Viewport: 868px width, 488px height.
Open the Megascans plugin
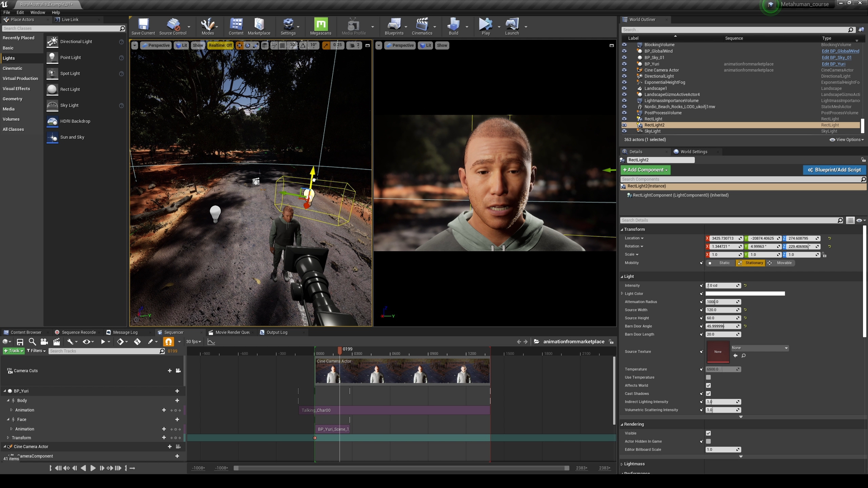coord(321,25)
